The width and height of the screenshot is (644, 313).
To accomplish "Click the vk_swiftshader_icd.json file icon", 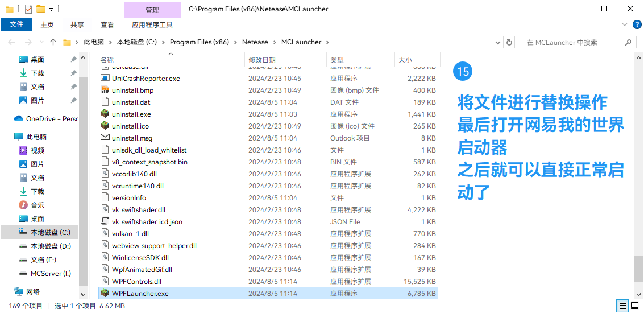I will (x=105, y=222).
